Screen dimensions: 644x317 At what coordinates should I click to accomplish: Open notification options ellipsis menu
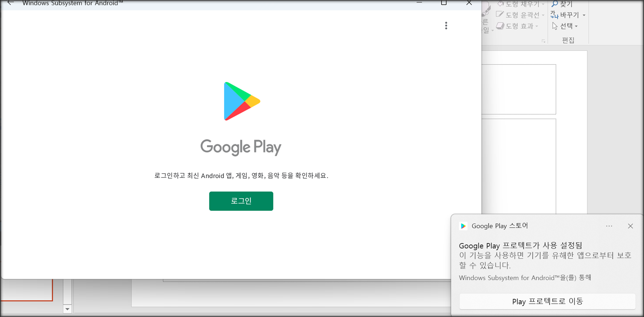[x=609, y=226]
